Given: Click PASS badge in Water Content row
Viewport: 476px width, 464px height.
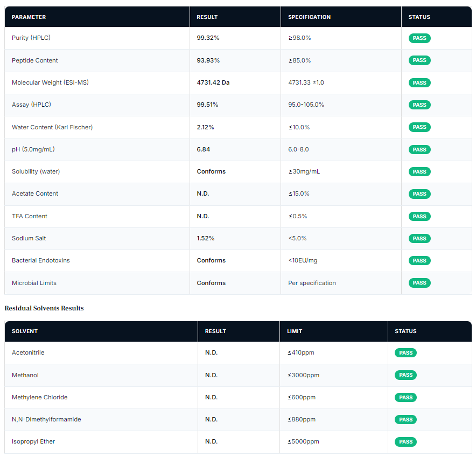Looking at the screenshot, I should [x=419, y=127].
